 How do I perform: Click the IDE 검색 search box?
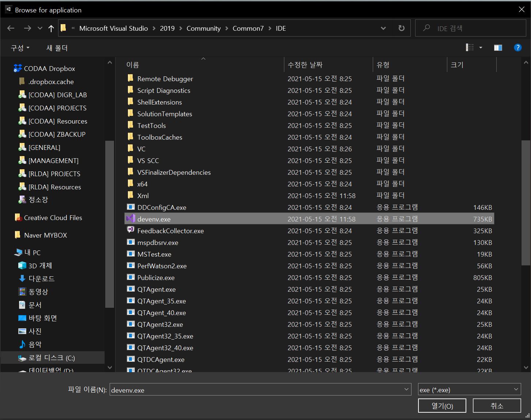470,28
